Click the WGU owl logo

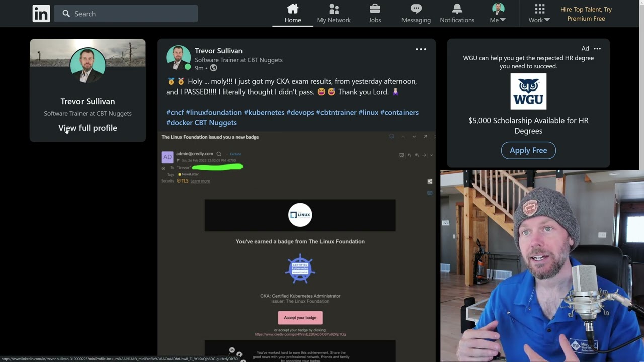pyautogui.click(x=528, y=92)
